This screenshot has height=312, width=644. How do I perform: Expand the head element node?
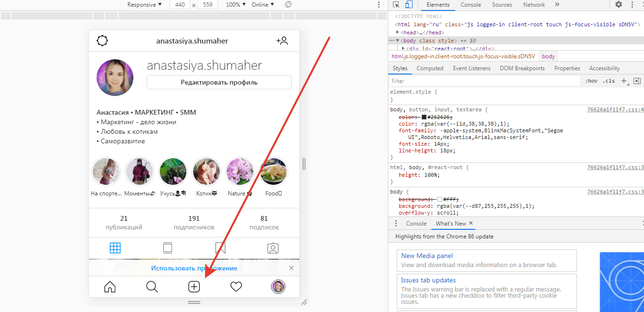click(398, 32)
